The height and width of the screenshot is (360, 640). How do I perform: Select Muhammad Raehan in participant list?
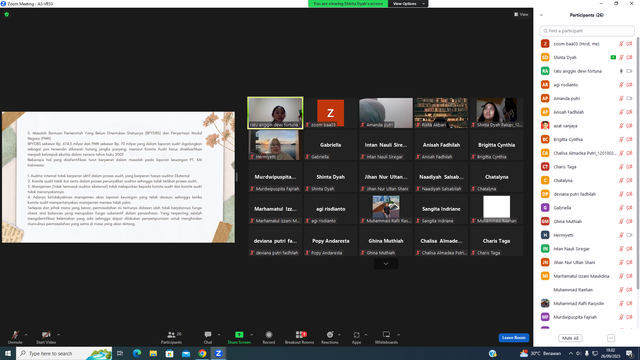587,290
